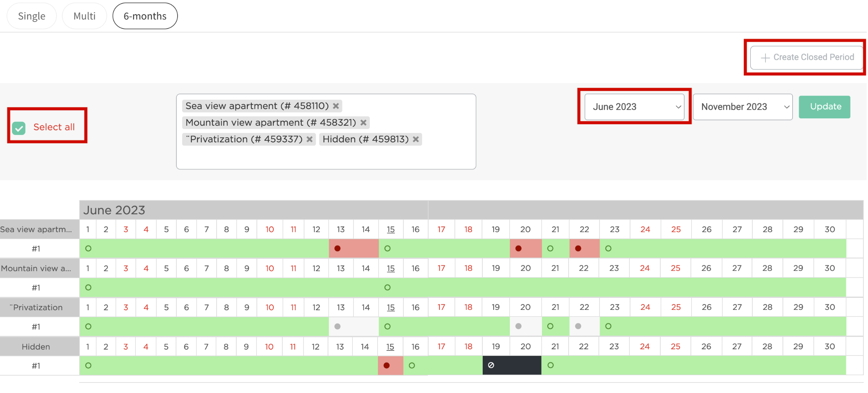
Task: Click Privatization available circle on day 23
Action: 608,326
